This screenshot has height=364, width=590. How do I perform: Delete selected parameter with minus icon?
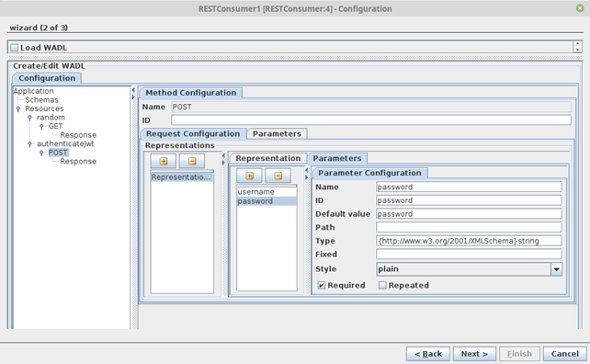[x=278, y=176]
